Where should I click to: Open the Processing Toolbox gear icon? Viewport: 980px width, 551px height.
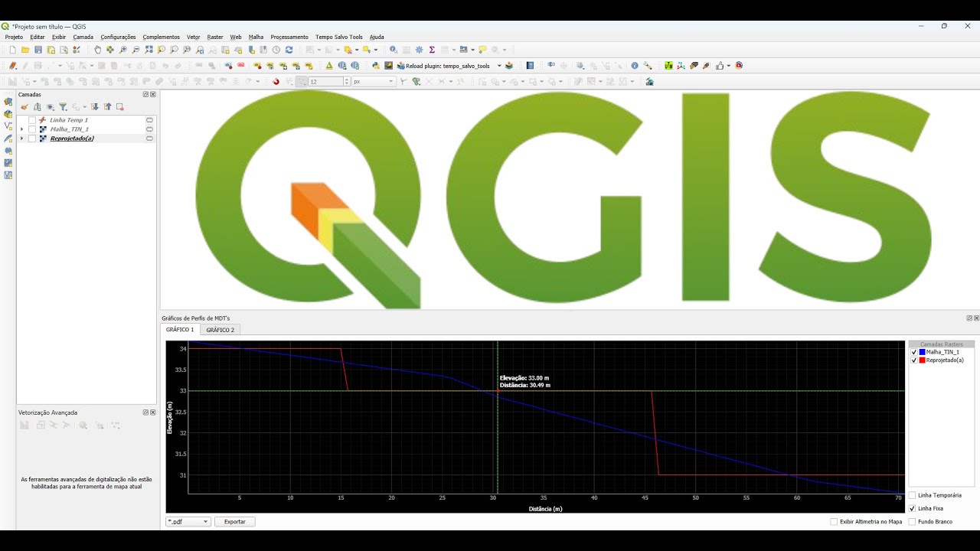(419, 50)
